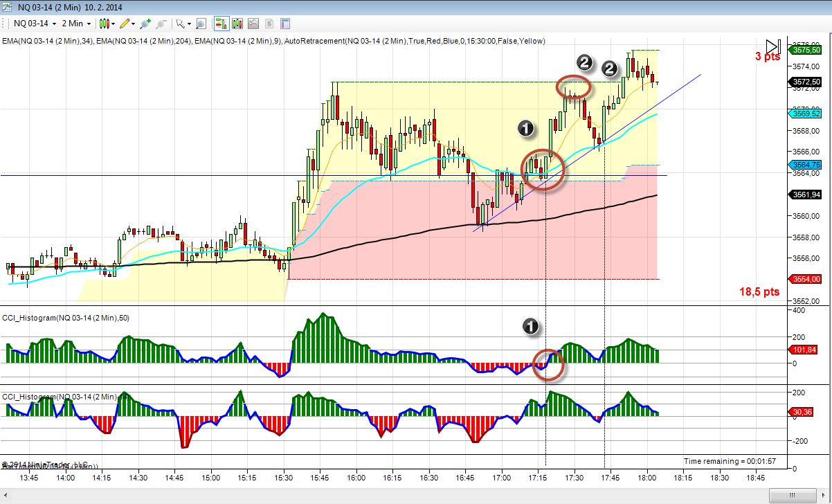Click the 17:00 time axis label
This screenshot has height=504, width=832.
pos(502,478)
